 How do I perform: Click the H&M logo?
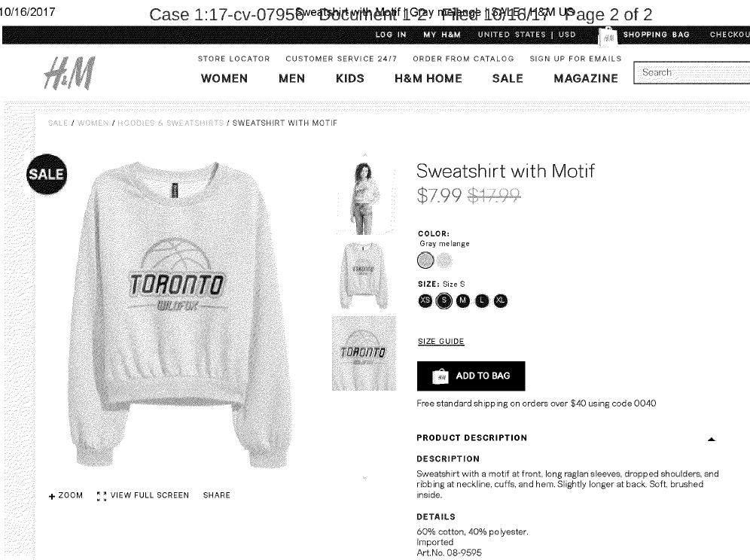(x=69, y=73)
